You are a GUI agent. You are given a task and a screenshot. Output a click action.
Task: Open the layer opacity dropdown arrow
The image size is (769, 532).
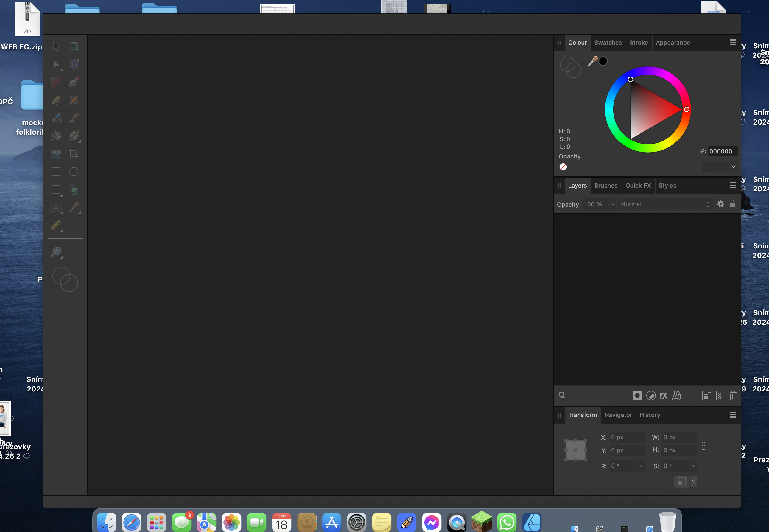point(612,204)
